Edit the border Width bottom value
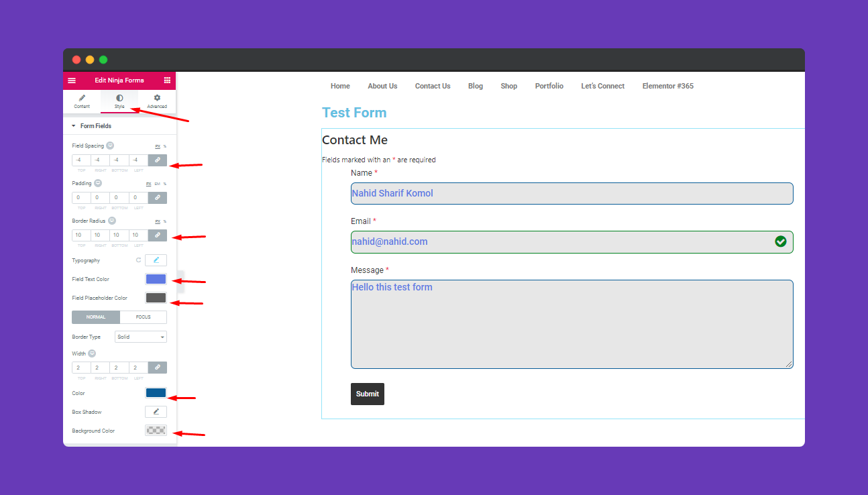The image size is (868, 495). click(119, 368)
